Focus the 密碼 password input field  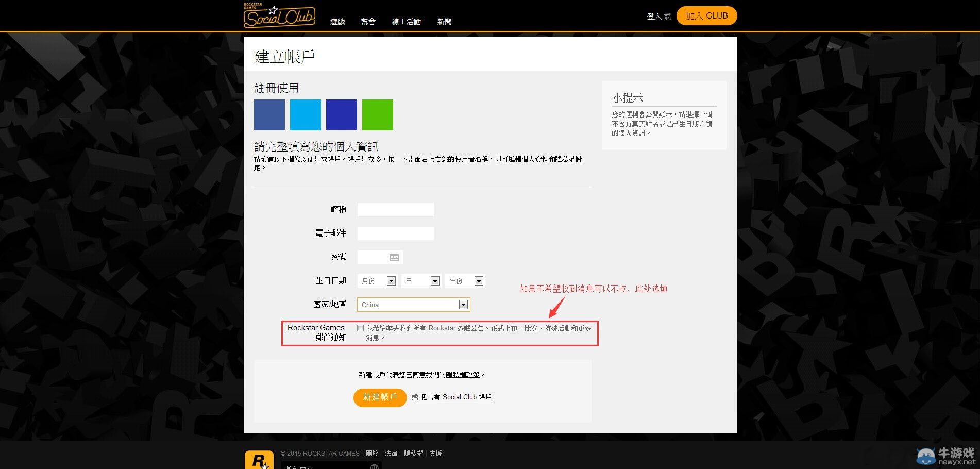380,257
